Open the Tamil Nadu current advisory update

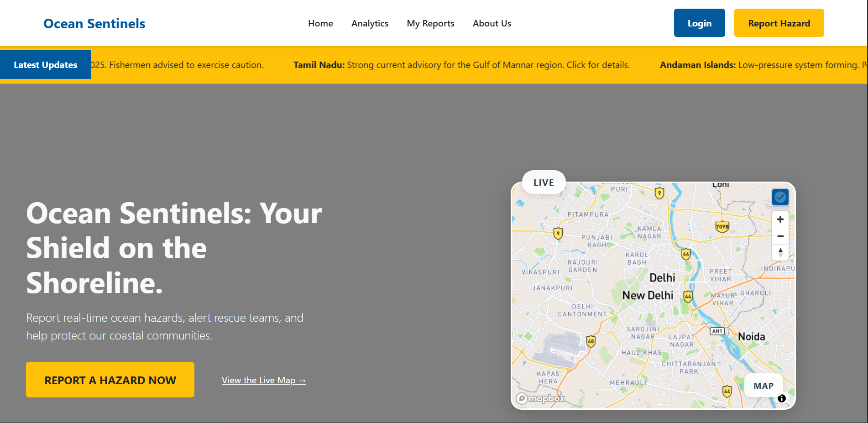coord(461,65)
